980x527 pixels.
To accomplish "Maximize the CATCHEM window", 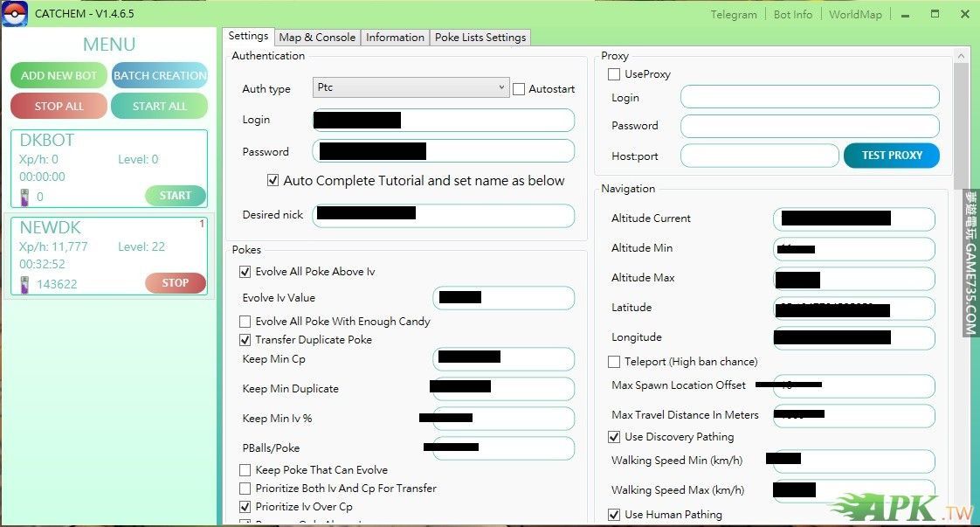I will coord(935,14).
